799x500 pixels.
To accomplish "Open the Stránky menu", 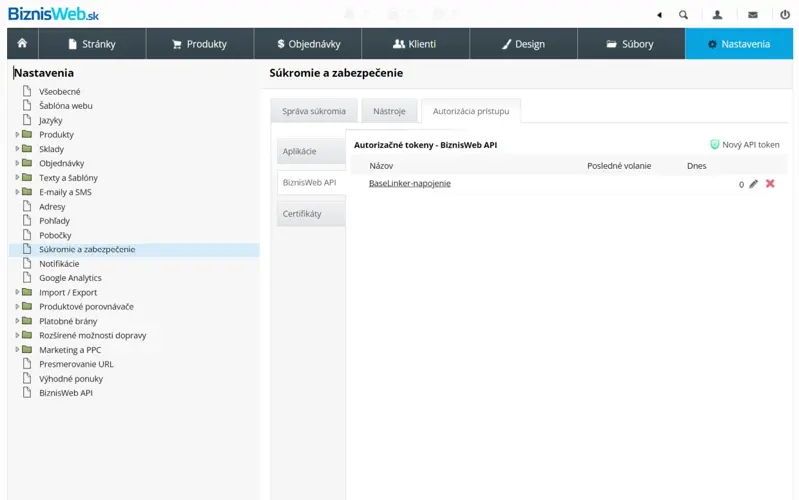I will click(92, 44).
